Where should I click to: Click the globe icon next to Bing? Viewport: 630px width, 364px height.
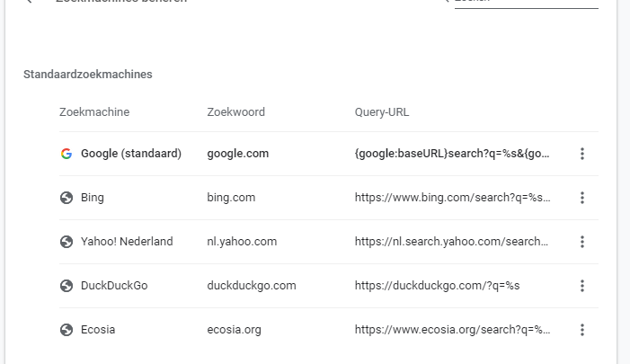pyautogui.click(x=67, y=198)
